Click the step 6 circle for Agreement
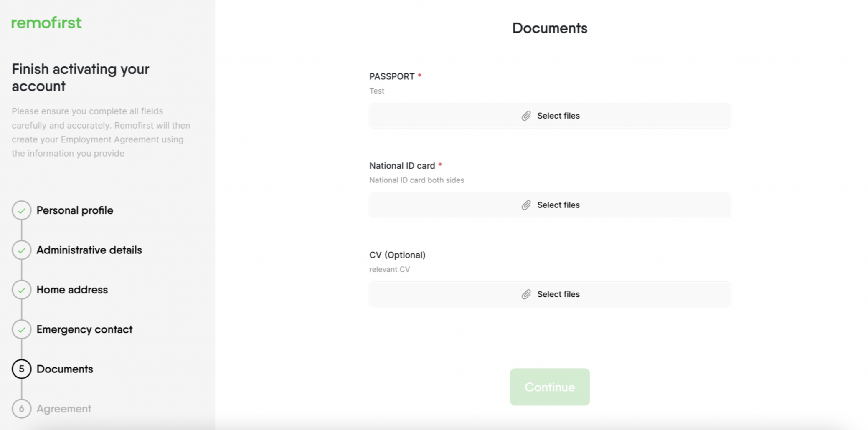The width and height of the screenshot is (868, 430). pyautogui.click(x=22, y=409)
